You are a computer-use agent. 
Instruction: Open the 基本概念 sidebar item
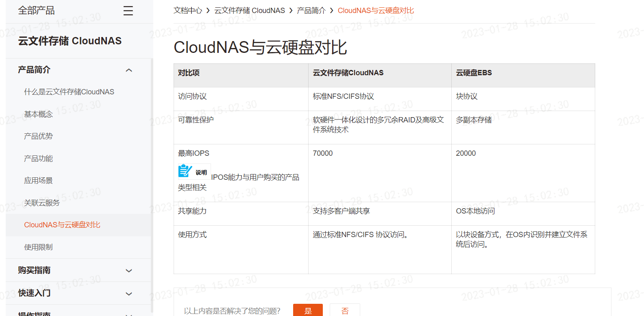pyautogui.click(x=38, y=114)
